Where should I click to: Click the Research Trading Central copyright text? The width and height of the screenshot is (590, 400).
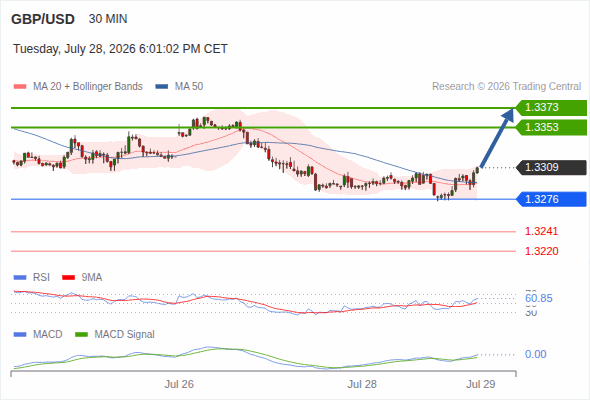[x=506, y=87]
